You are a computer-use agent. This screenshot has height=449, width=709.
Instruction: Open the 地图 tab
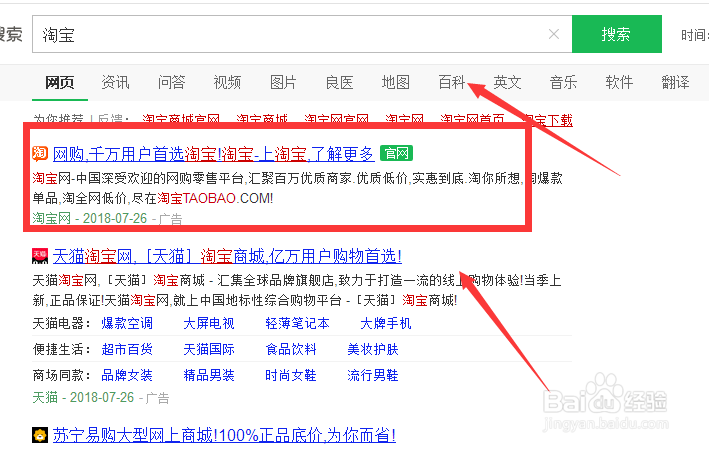click(x=395, y=82)
